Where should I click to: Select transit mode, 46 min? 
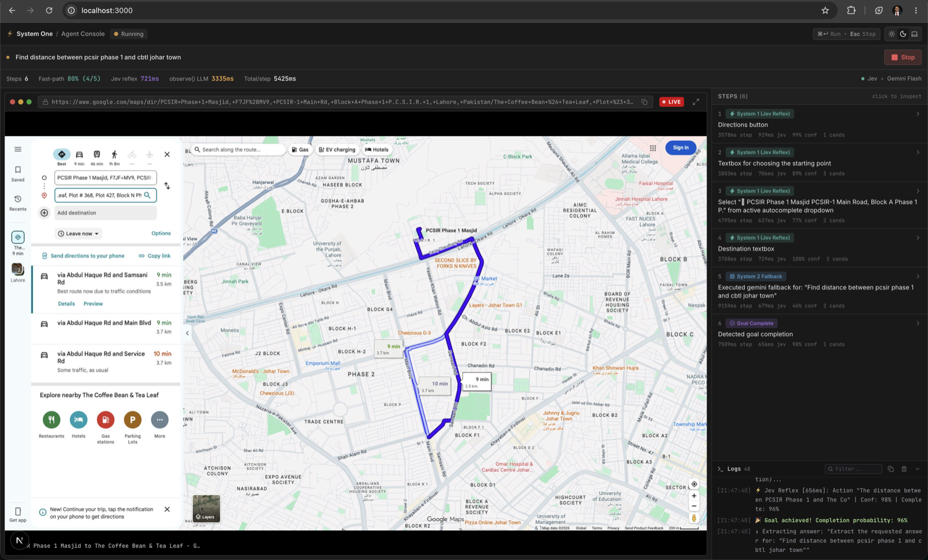[x=97, y=157]
